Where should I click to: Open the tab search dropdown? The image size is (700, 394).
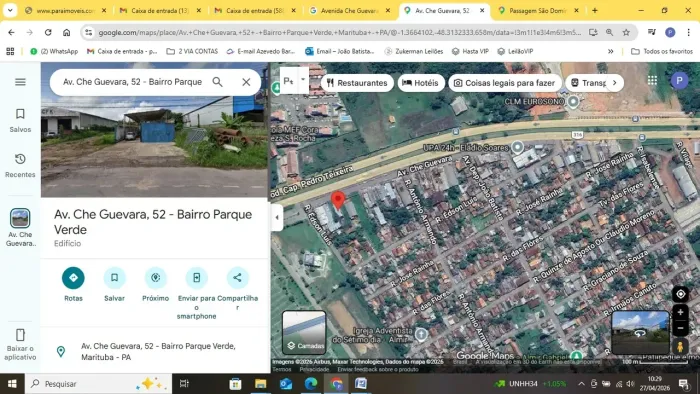(x=10, y=10)
